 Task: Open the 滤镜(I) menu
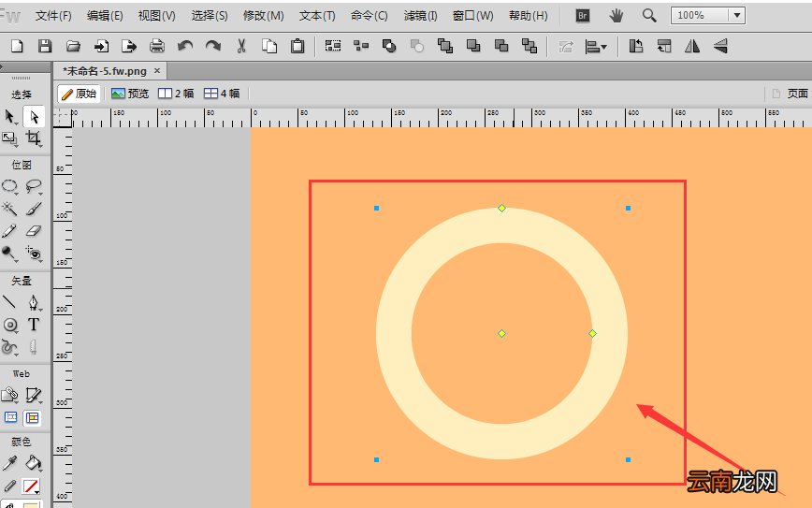coord(420,16)
